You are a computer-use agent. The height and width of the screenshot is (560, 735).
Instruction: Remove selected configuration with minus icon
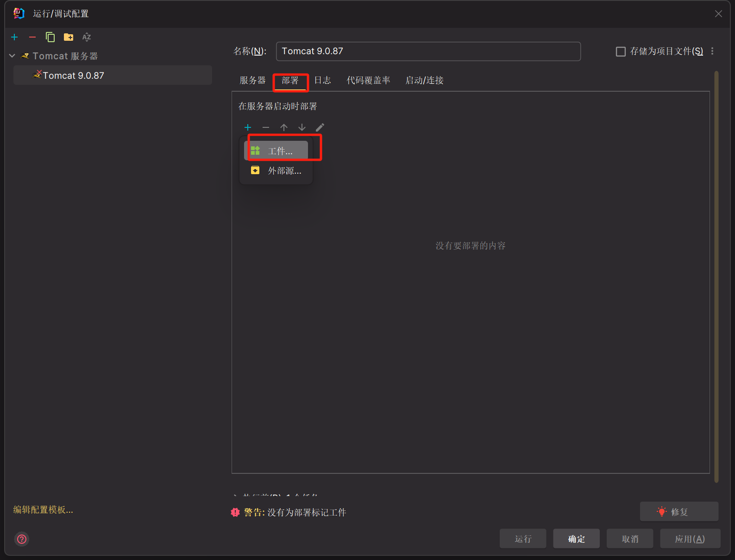32,37
